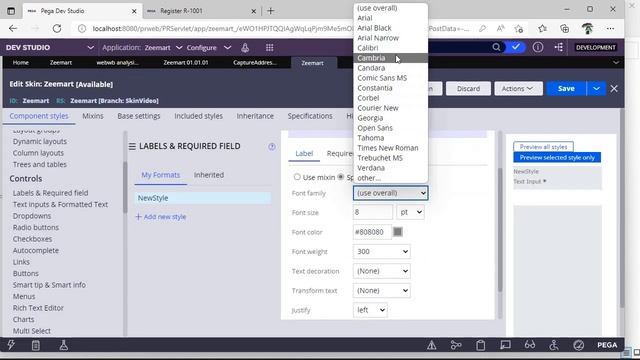Open the info help icon in header
The image size is (640, 360).
(538, 47)
